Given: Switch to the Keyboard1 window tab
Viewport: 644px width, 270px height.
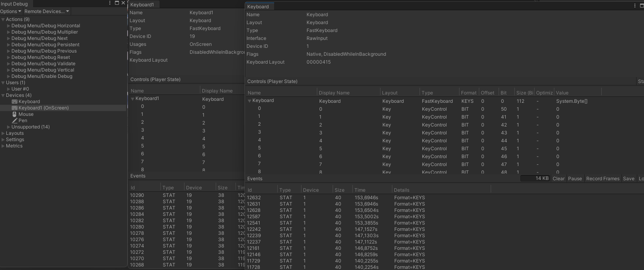Looking at the screenshot, I should click(142, 5).
